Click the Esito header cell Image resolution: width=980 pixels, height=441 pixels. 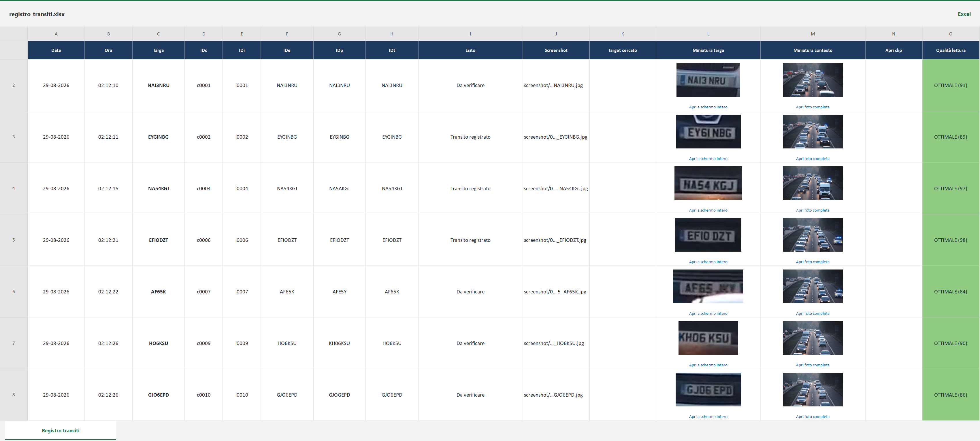tap(470, 50)
